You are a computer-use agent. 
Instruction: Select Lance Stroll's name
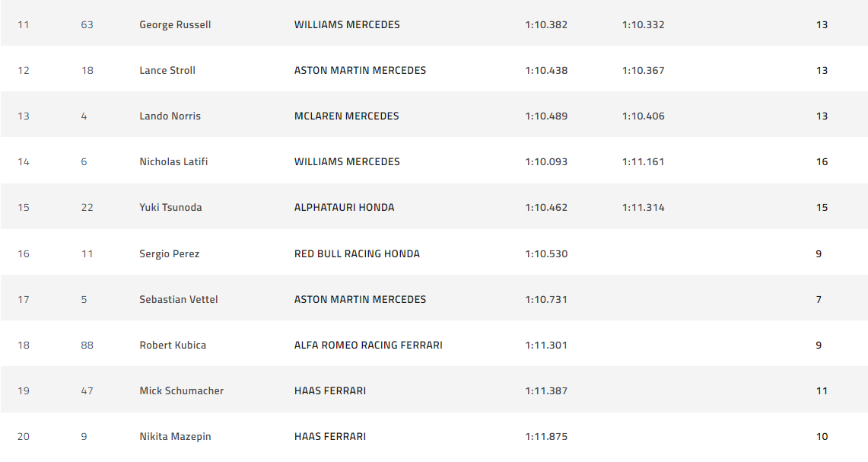[167, 70]
